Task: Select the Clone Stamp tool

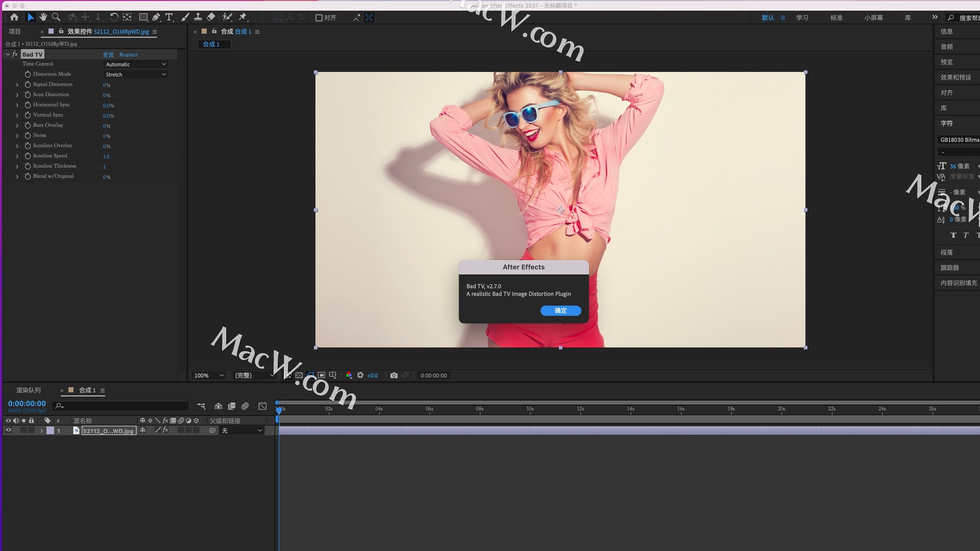Action: coord(198,17)
